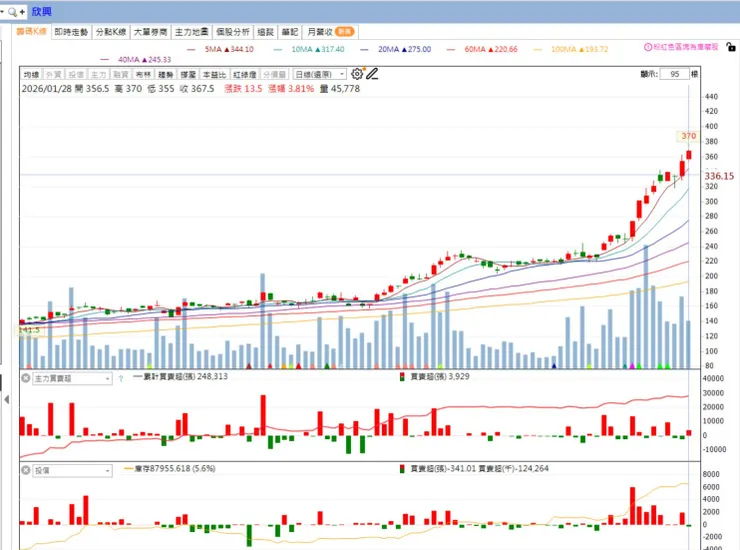Toggle 分價量 overlay button
The width and height of the screenshot is (740, 550).
pos(274,75)
